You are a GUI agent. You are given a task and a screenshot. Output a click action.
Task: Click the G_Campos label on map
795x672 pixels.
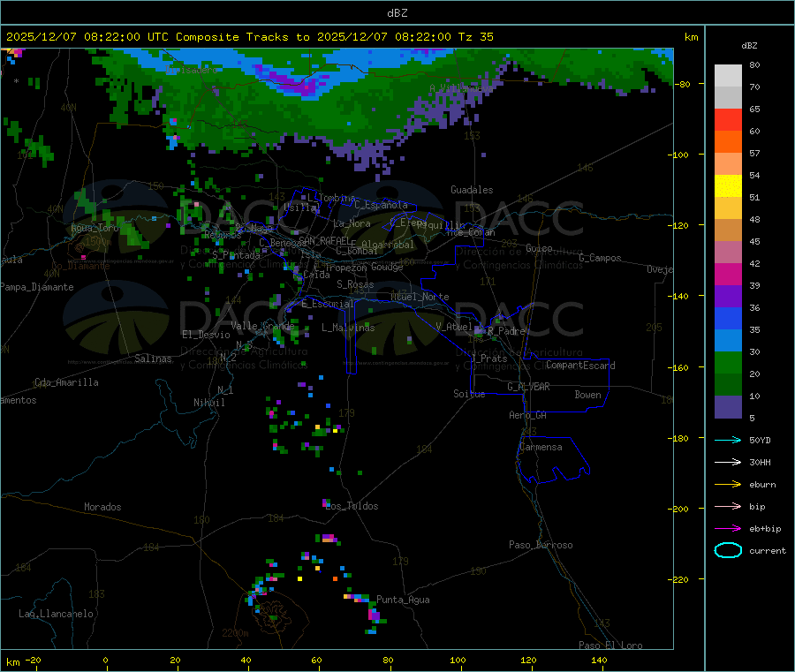(x=600, y=258)
